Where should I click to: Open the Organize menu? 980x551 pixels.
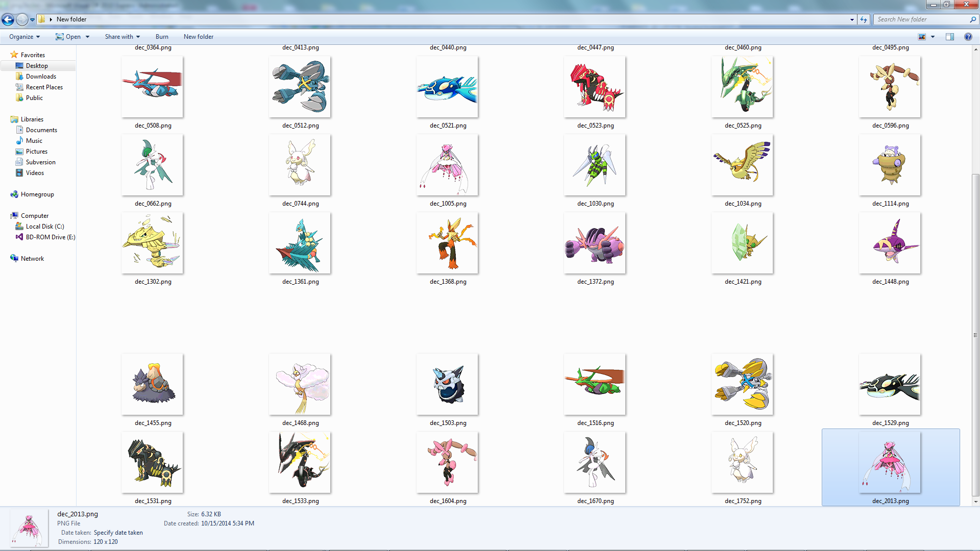point(24,37)
